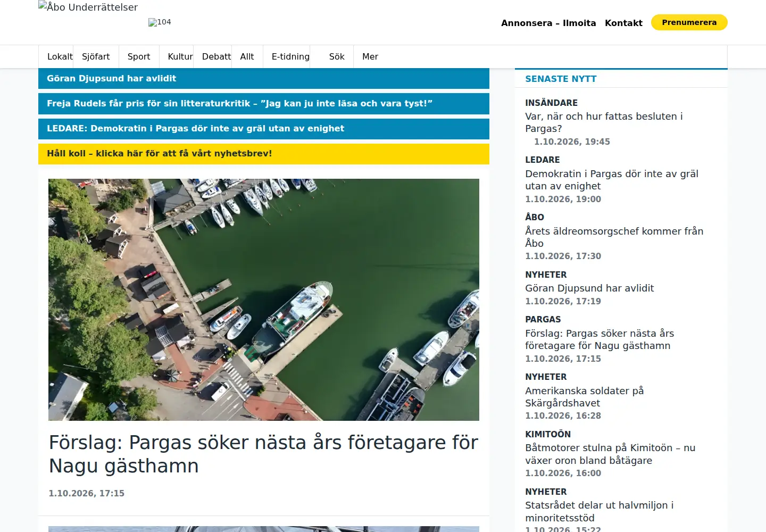The height and width of the screenshot is (532, 766).
Task: Click the SENASTE NYTT heading
Action: pyautogui.click(x=561, y=79)
